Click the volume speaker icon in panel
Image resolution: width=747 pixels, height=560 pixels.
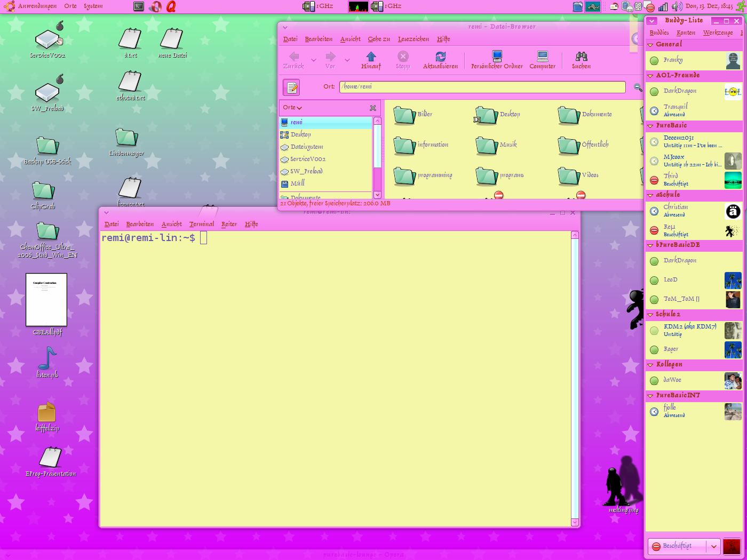[x=677, y=6]
